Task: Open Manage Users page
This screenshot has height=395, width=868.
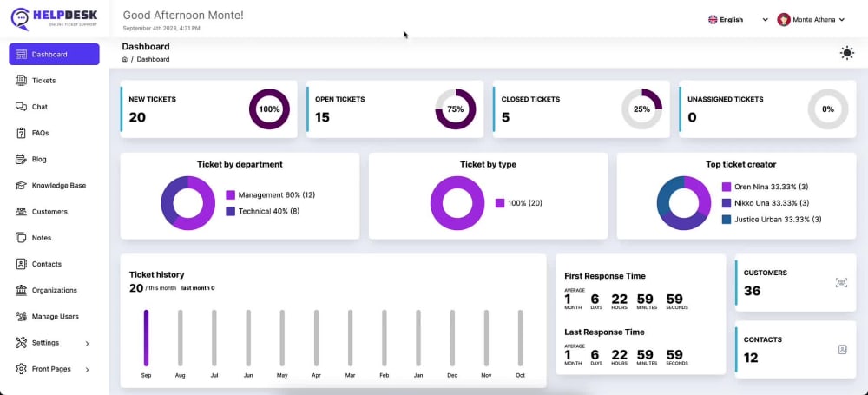Action: [54, 316]
